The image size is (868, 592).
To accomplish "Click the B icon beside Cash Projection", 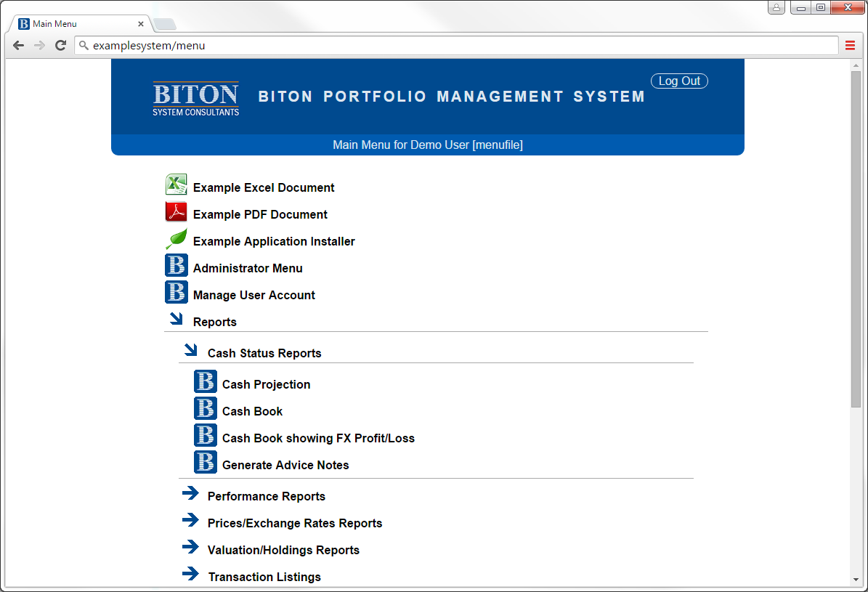I will (206, 381).
